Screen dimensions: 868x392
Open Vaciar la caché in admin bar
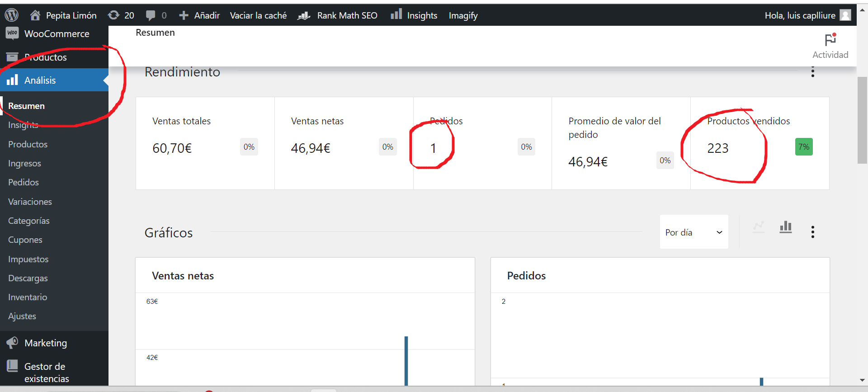click(x=258, y=15)
